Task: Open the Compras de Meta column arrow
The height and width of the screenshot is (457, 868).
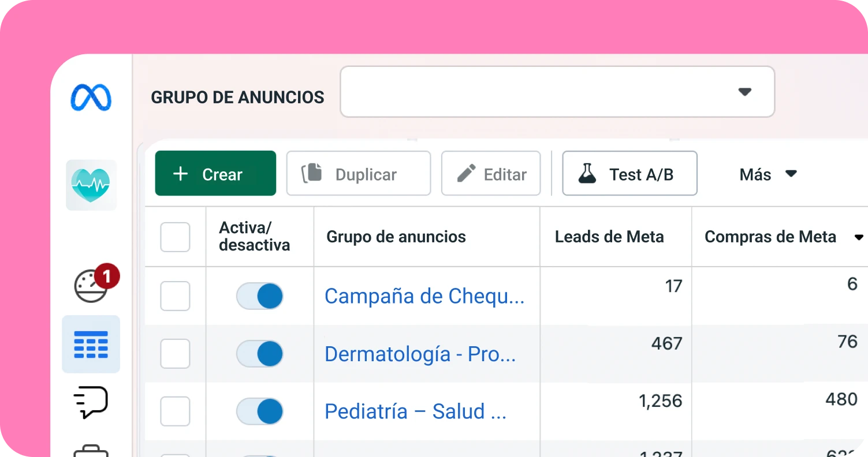Action: point(859,237)
